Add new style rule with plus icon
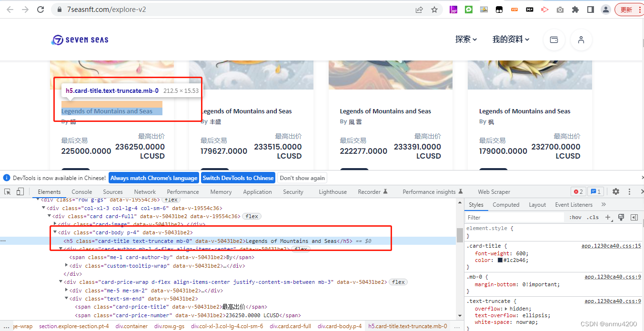This screenshot has width=644, height=331. [608, 217]
